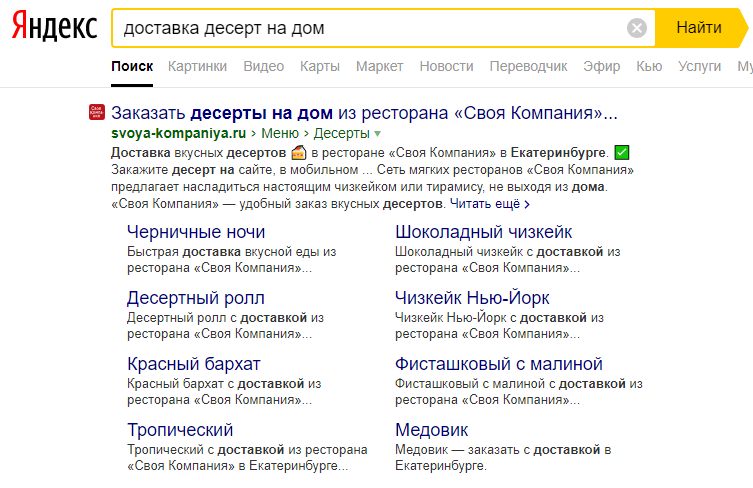Image resolution: width=753 pixels, height=488 pixels.
Task: Switch to the Картинки tab
Action: click(197, 66)
